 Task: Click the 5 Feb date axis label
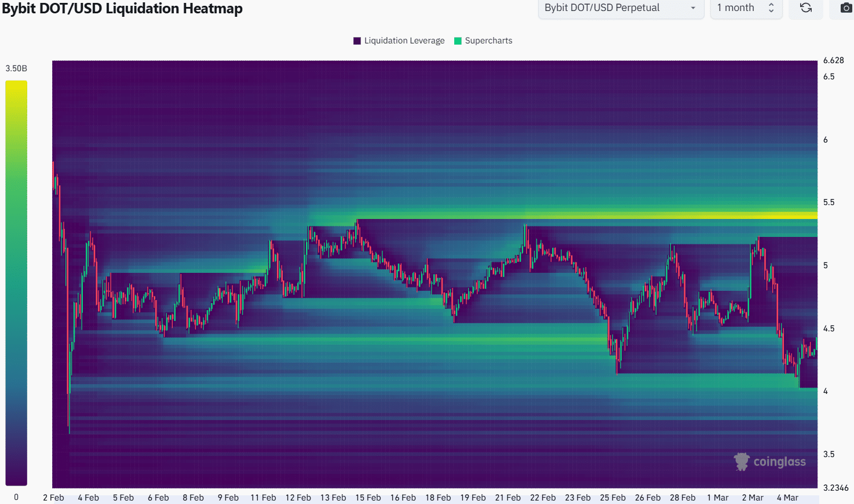(x=123, y=498)
